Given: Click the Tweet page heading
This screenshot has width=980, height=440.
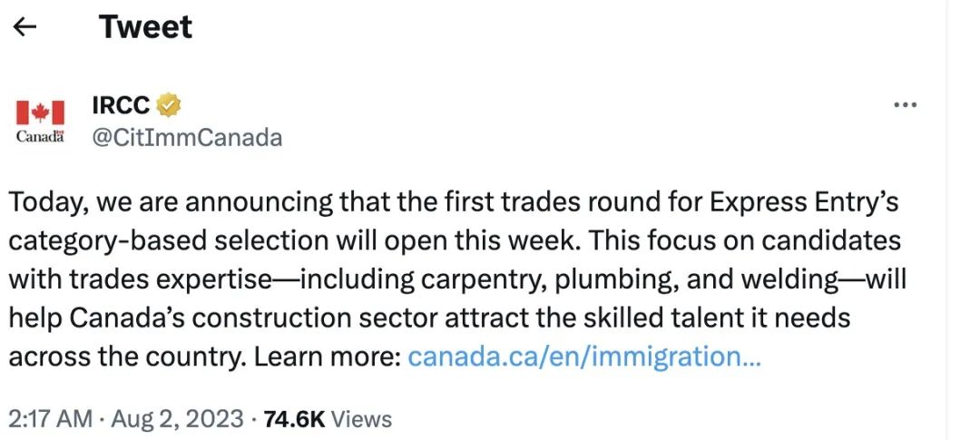Looking at the screenshot, I should pos(145,27).
